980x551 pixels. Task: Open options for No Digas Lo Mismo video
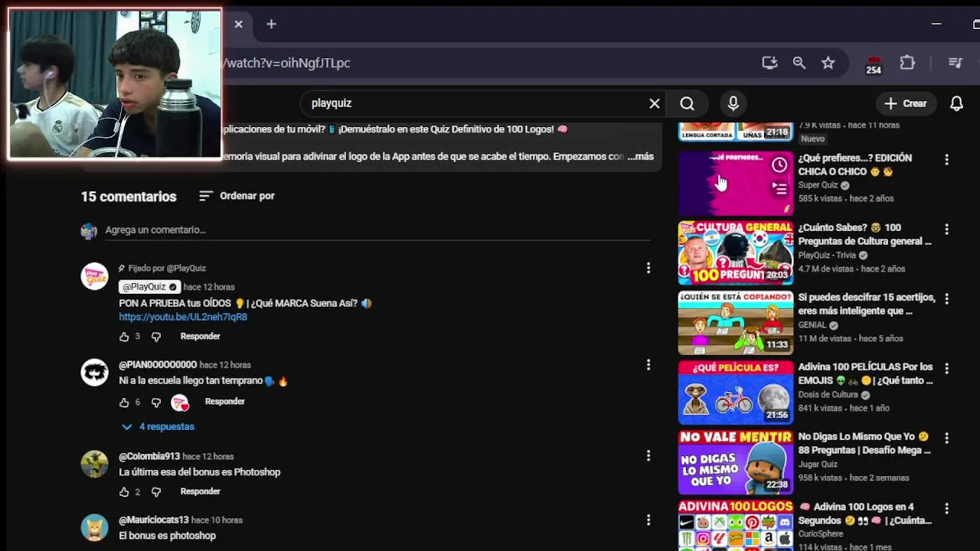click(946, 439)
